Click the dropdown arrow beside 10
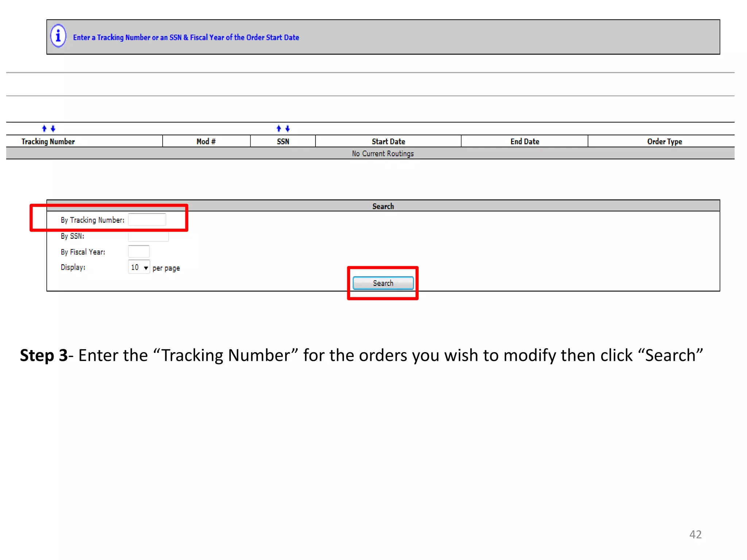747x560 pixels. point(146,268)
